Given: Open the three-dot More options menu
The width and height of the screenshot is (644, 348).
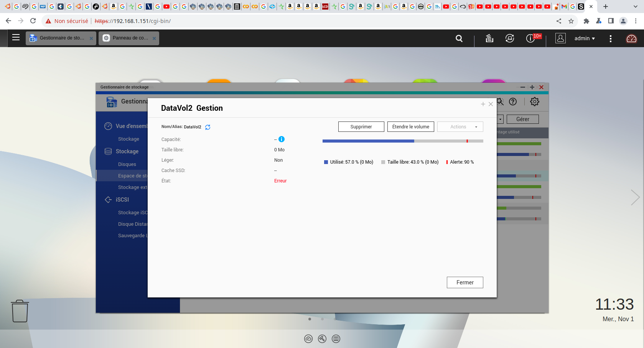Looking at the screenshot, I should tap(611, 38).
